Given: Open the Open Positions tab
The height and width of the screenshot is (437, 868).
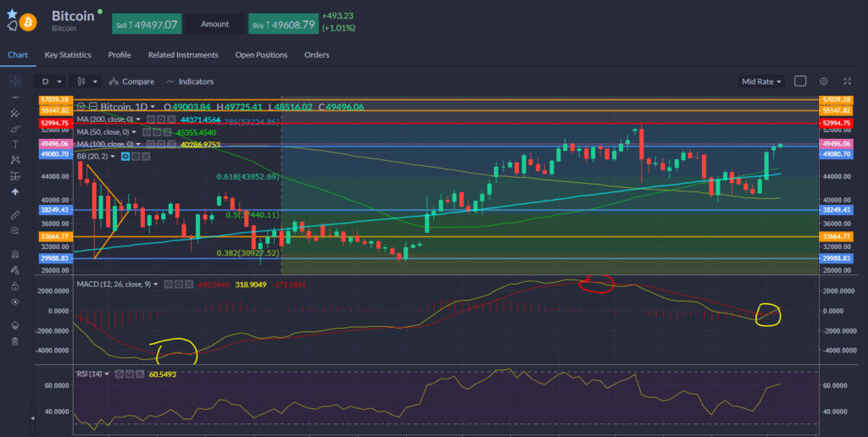Looking at the screenshot, I should pos(261,55).
